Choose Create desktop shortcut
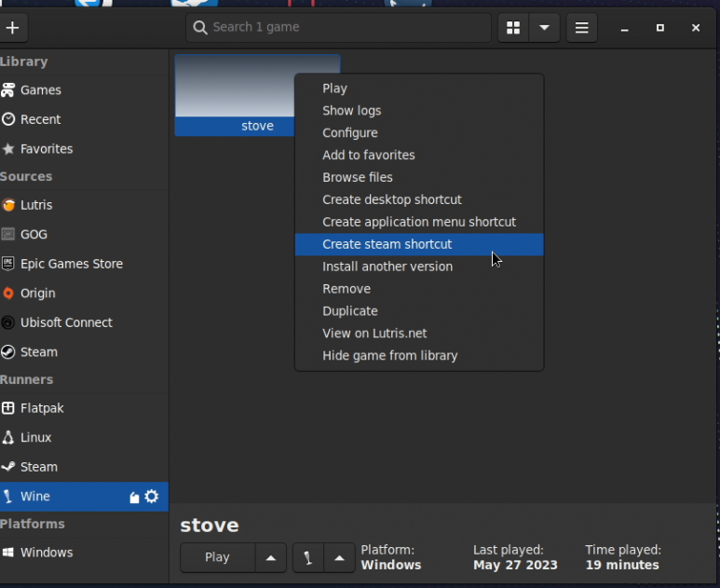This screenshot has width=720, height=588. tap(419, 199)
